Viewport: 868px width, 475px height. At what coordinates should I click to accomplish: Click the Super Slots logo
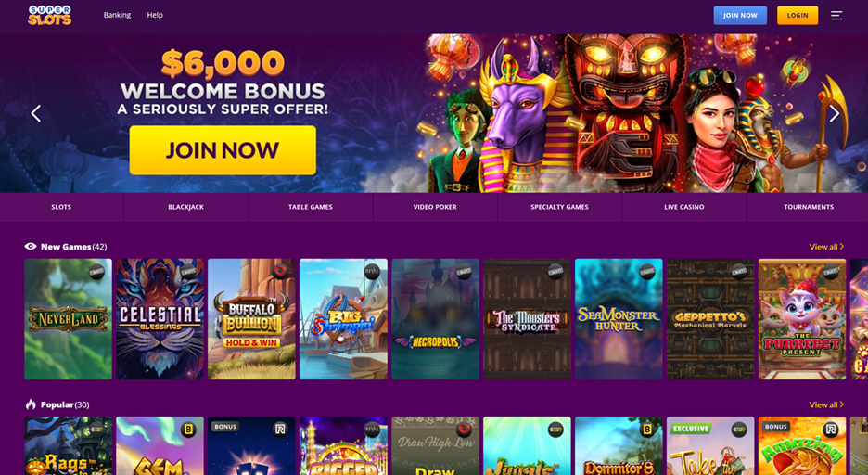(49, 15)
